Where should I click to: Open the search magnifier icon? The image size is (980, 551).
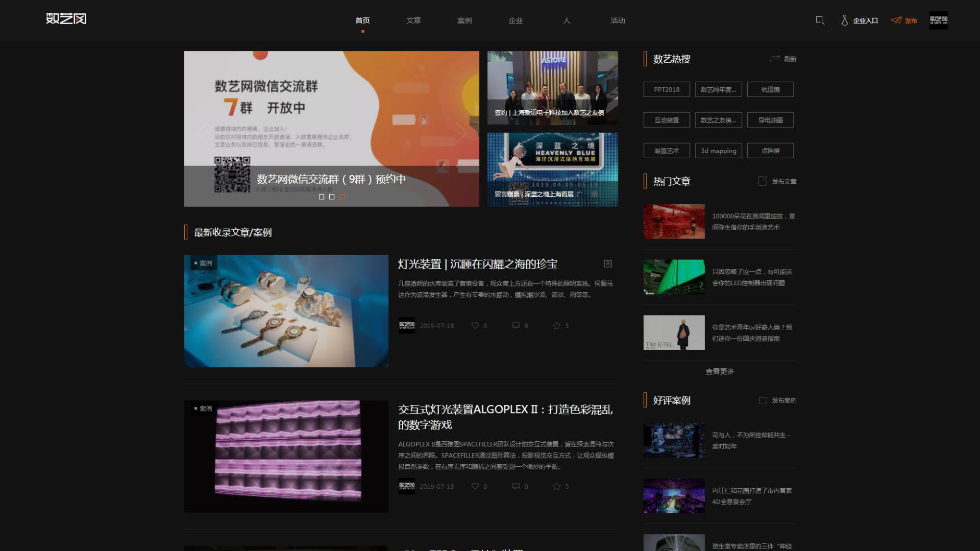click(820, 20)
